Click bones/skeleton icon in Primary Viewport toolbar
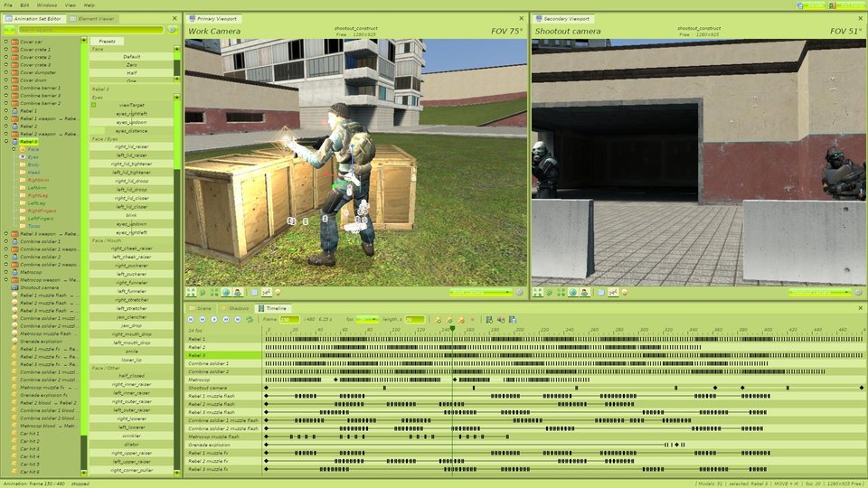The height and width of the screenshot is (488, 868). coord(266,292)
